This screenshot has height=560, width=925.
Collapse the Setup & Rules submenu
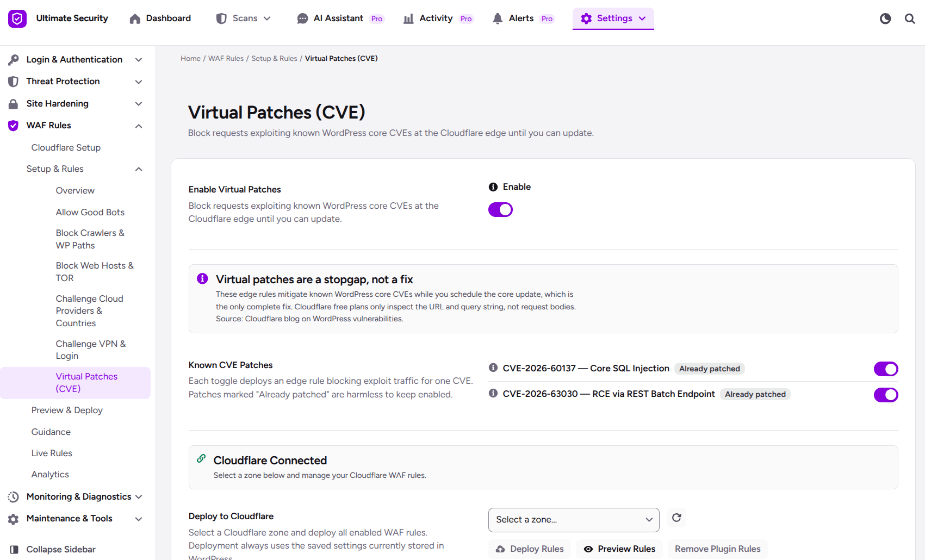tap(139, 169)
